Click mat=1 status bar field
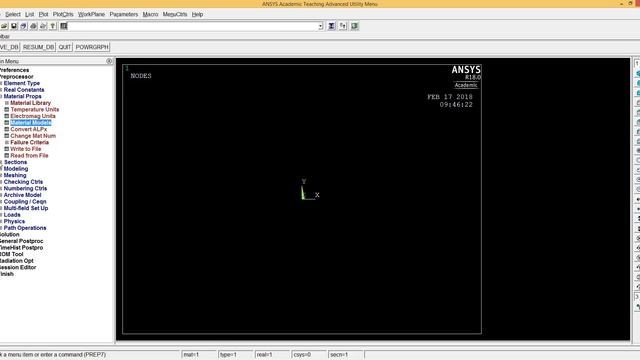The width and height of the screenshot is (640, 360). 199,355
